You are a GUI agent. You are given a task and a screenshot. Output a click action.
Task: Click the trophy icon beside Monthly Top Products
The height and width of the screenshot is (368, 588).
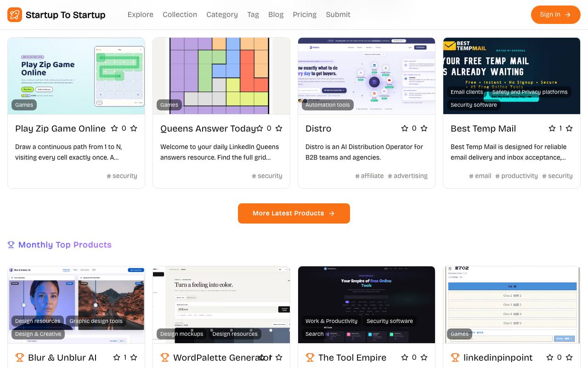pyautogui.click(x=11, y=245)
